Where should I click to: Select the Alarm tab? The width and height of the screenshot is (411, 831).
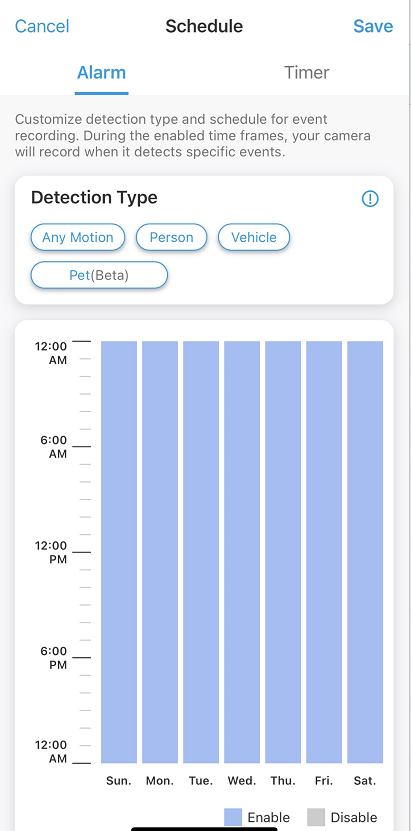coord(101,73)
